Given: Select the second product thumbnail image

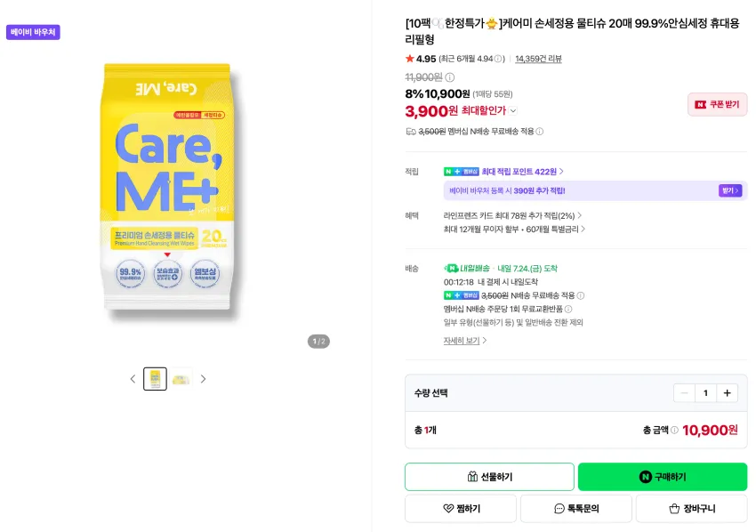Looking at the screenshot, I should (x=181, y=379).
